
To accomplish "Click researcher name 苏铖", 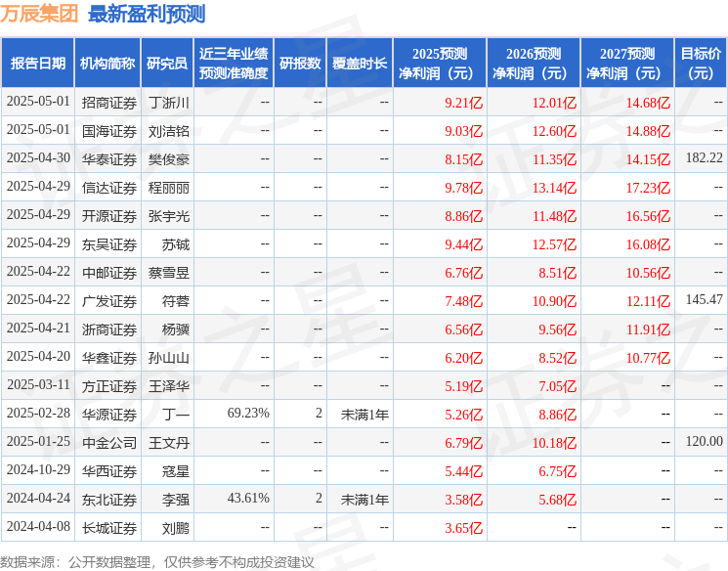I will [176, 244].
